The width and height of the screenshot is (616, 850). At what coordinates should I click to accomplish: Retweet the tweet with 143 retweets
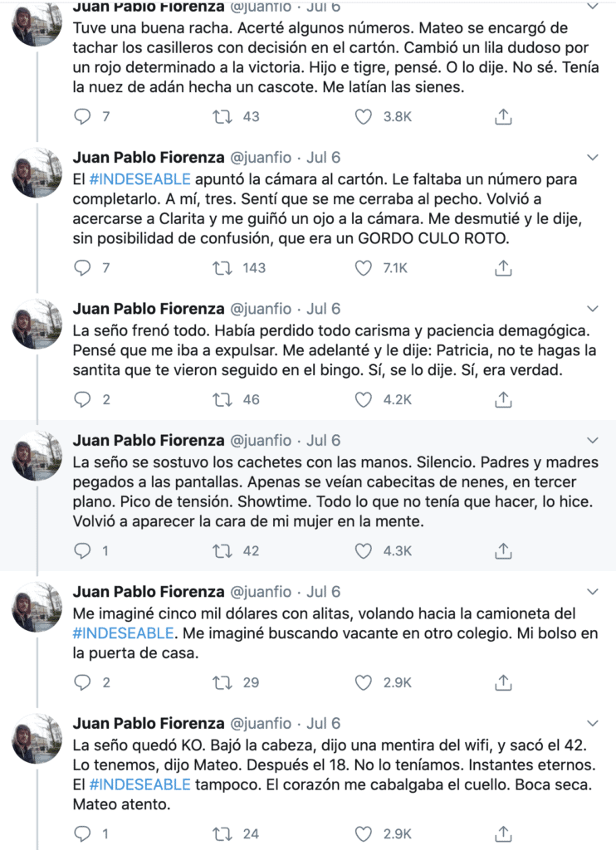coord(222,267)
